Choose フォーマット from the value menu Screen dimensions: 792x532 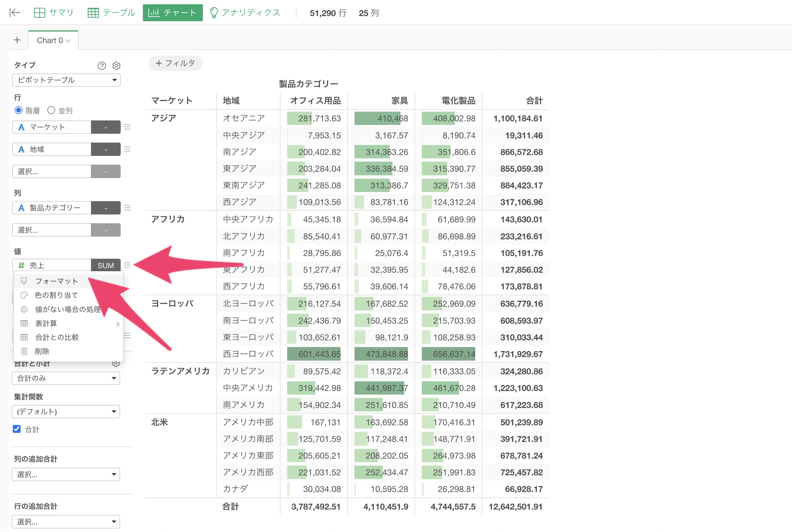tap(69, 281)
